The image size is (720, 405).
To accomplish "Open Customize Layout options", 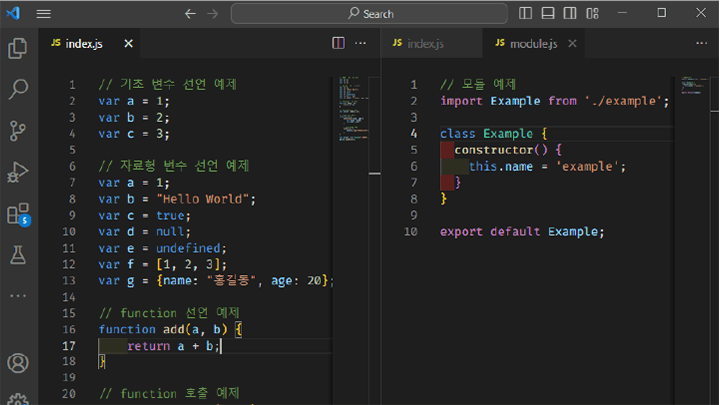I will point(592,13).
